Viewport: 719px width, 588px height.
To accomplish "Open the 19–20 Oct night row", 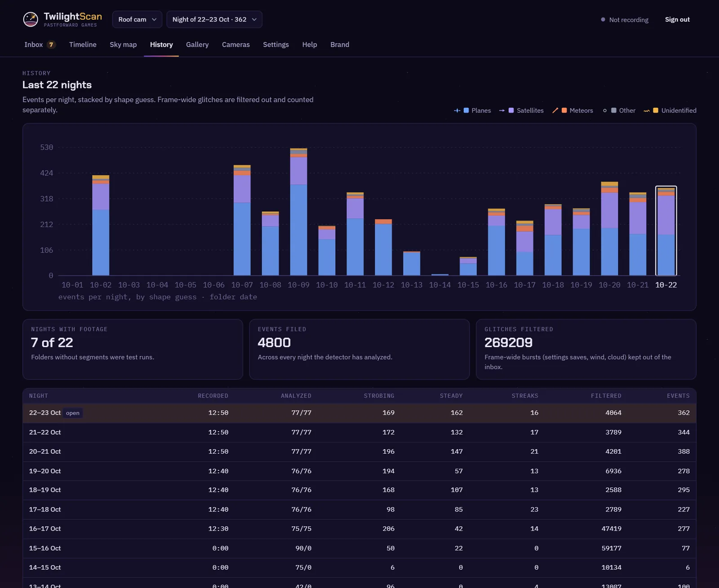I will pos(359,471).
